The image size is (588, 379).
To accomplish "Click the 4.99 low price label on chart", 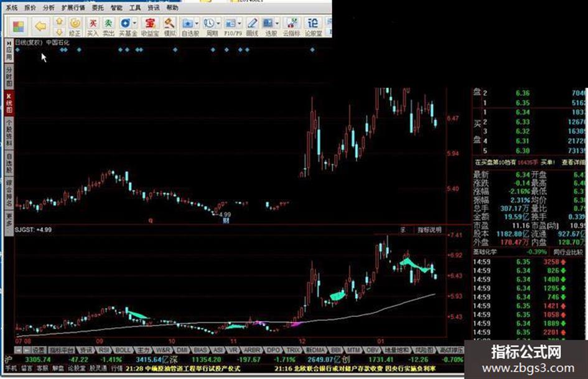I will (x=225, y=215).
